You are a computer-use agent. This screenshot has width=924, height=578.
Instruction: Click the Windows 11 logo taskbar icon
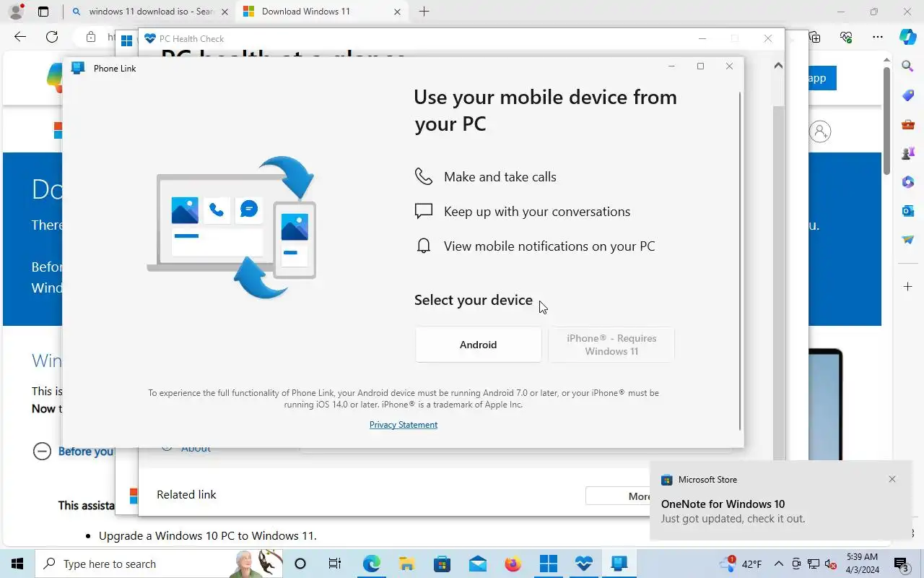548,564
